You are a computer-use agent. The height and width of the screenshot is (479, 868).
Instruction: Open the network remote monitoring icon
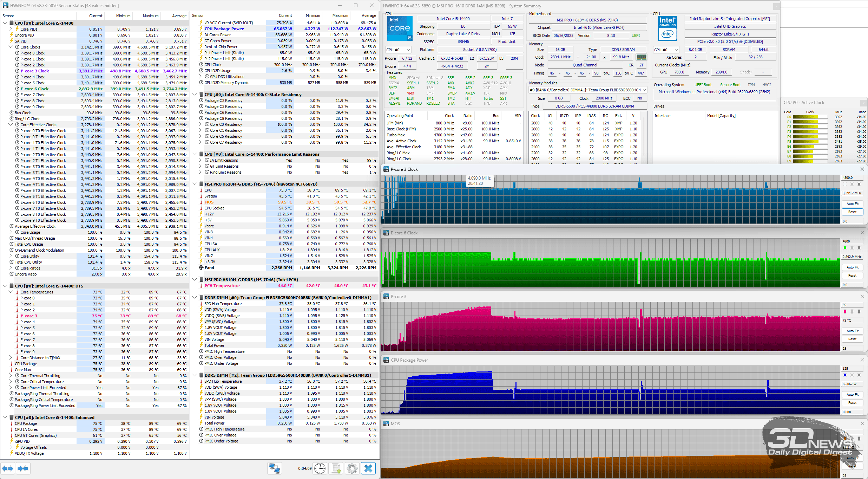pyautogui.click(x=274, y=468)
